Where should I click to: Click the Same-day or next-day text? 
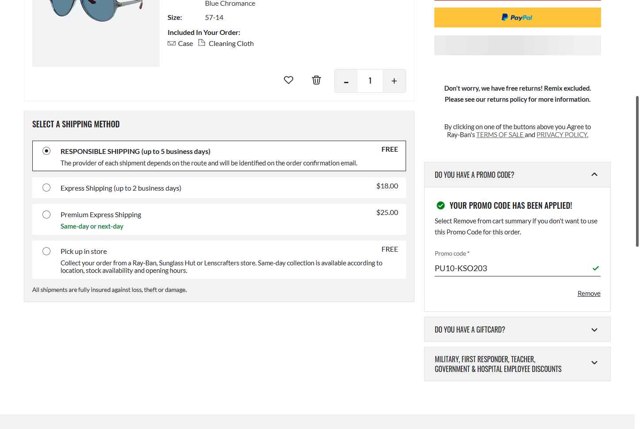point(92,226)
